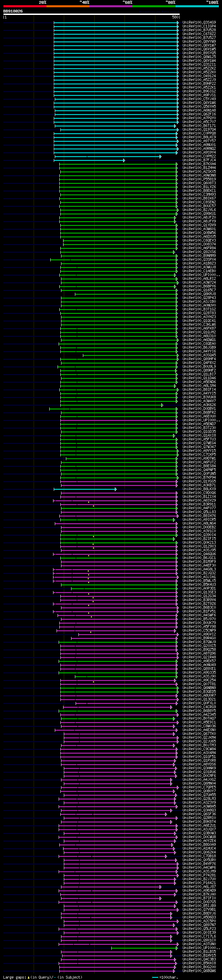Screen dimensions: 222x980
Task: Select hit label UniRef100_A5Z2K2
Action: [x=199, y=68]
